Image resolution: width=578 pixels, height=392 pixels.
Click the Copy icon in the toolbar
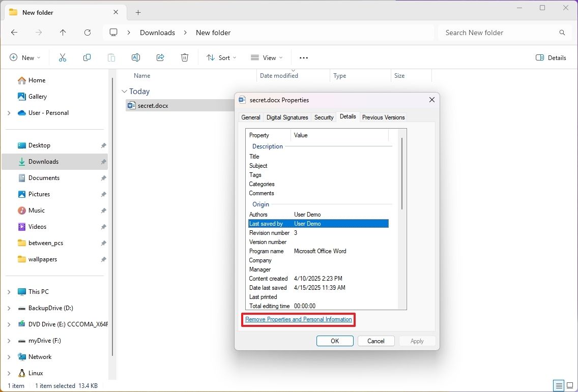pos(86,57)
